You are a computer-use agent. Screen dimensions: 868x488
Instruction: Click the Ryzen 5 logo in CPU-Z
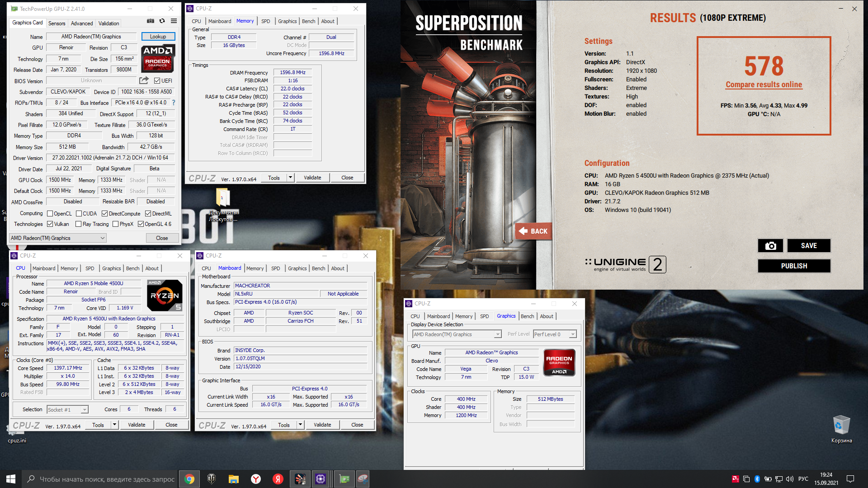(165, 296)
